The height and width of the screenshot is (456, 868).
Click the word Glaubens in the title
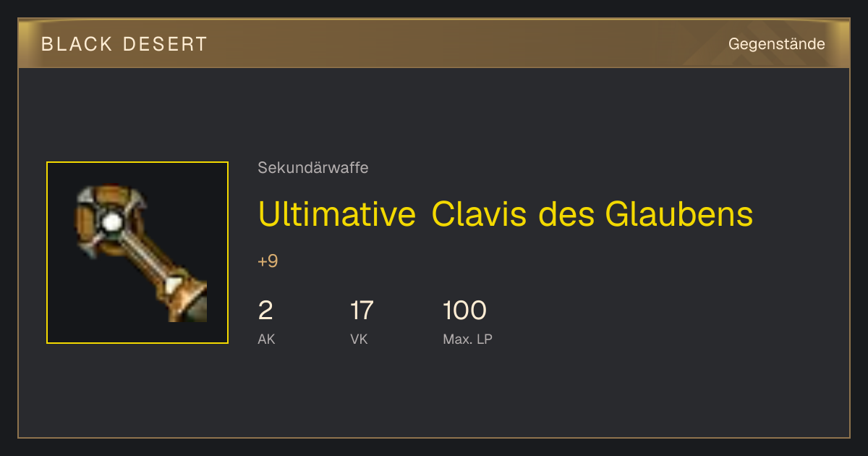coord(678,214)
